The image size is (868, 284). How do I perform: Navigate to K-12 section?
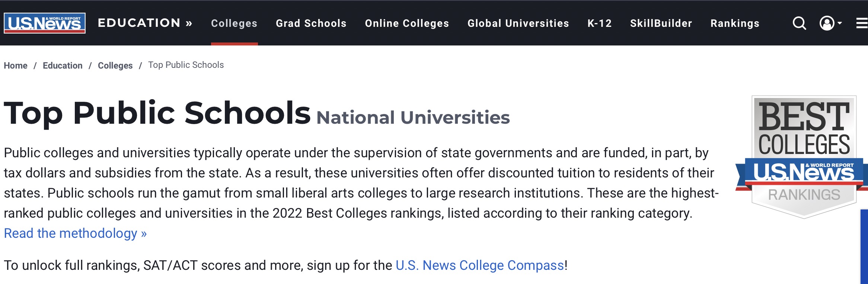pos(600,23)
